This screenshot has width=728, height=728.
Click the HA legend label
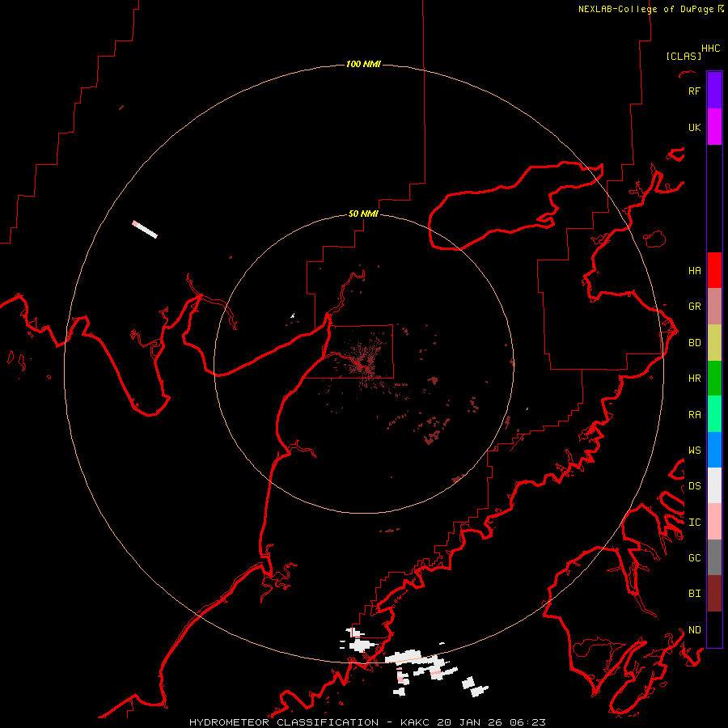694,270
